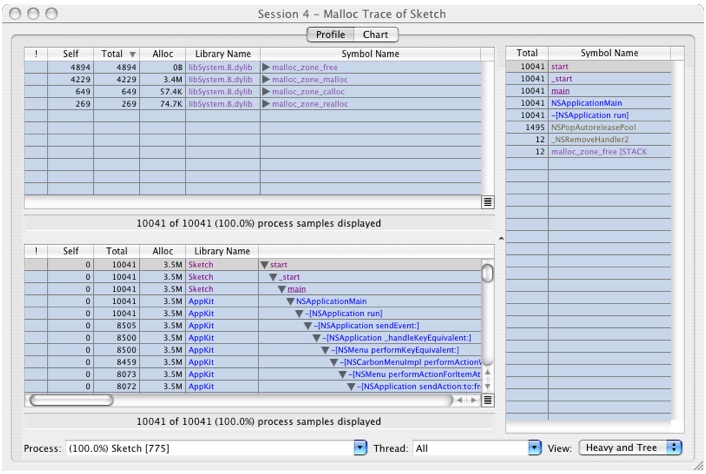Collapse the -[NSApplication sendEvent:] node
This screenshot has width=706, height=474.
click(309, 325)
